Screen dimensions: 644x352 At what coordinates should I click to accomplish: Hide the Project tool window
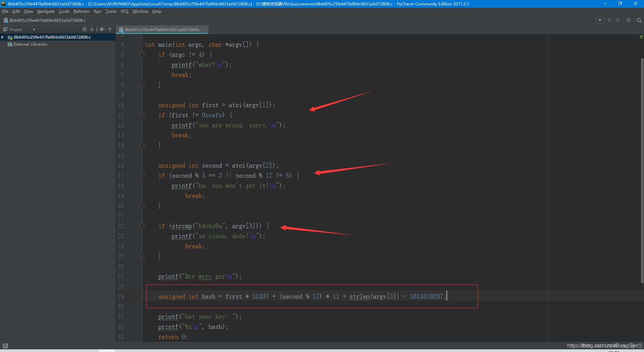coord(111,30)
